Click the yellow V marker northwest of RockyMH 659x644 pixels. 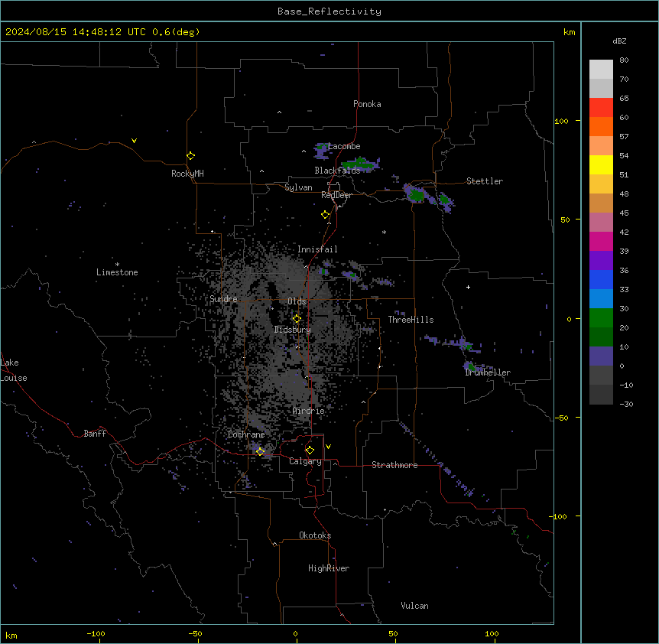134,141
